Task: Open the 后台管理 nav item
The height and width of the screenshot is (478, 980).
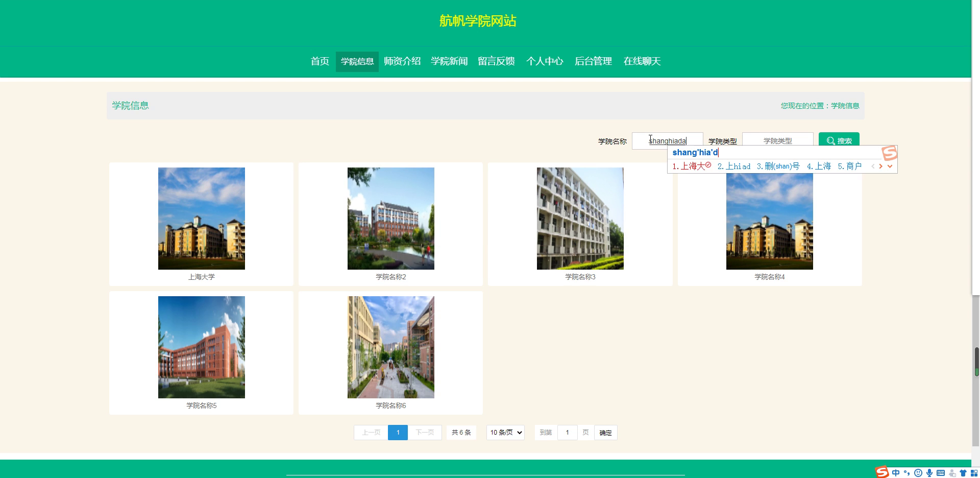Action: point(593,61)
